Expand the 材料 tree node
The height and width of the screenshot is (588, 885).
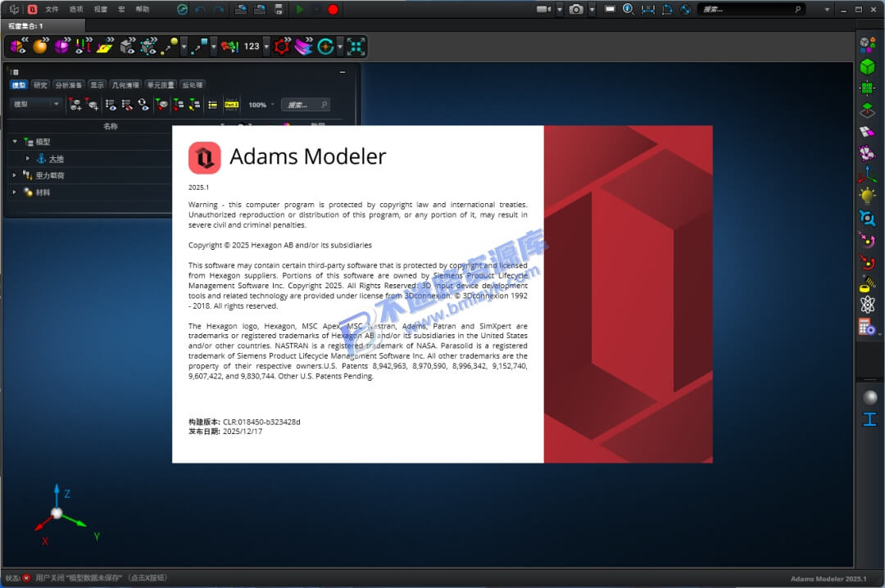[x=15, y=192]
